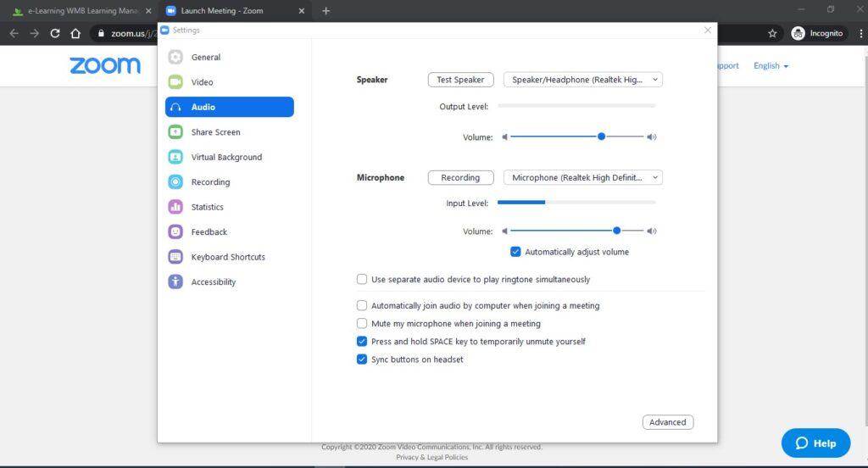Open Accessibility settings tab

pyautogui.click(x=229, y=281)
